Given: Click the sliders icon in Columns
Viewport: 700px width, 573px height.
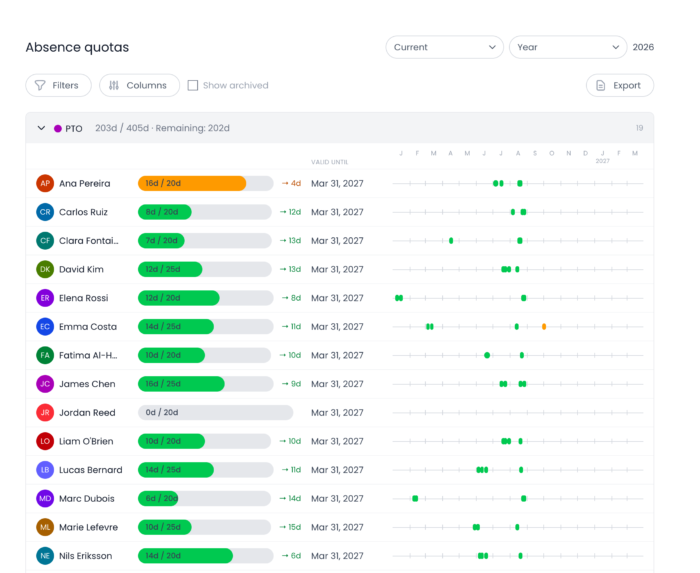Looking at the screenshot, I should (114, 85).
